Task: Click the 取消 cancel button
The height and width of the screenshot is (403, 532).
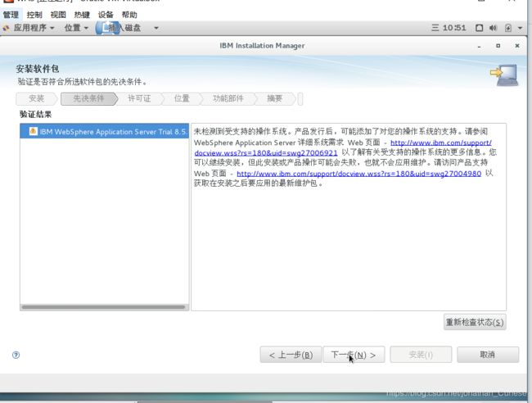Action: (x=488, y=355)
